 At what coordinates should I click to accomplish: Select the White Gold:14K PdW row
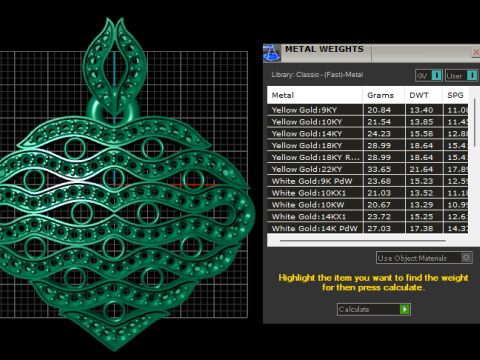coord(368,228)
